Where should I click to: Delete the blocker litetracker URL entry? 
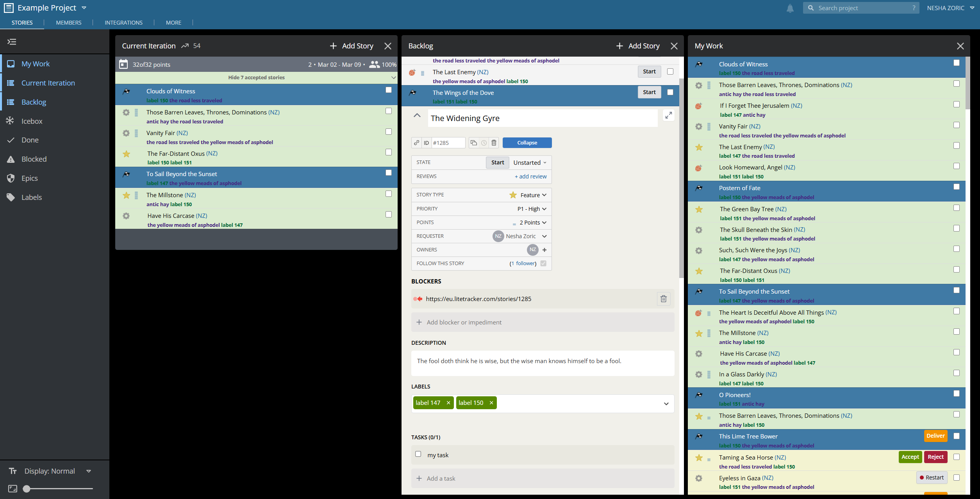click(664, 299)
